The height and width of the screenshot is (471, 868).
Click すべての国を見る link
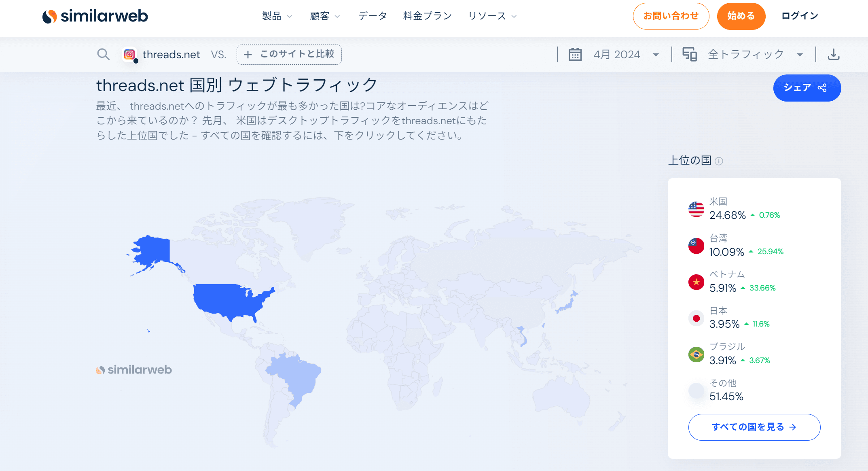(x=754, y=427)
